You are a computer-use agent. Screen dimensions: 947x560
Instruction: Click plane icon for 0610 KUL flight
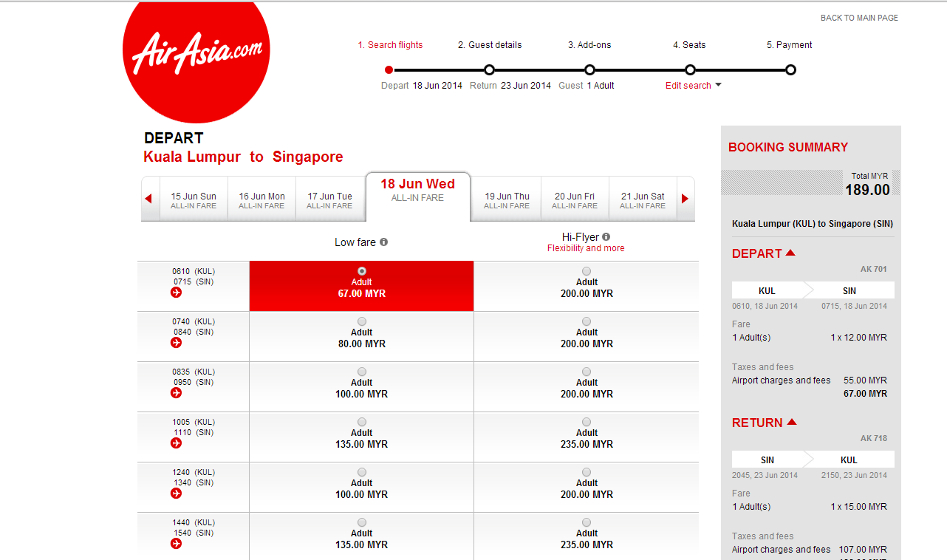(x=176, y=293)
